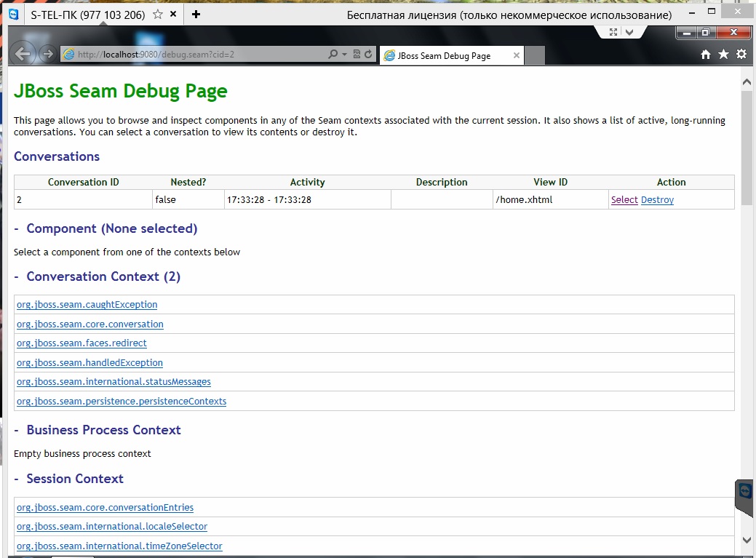Open the Favorites star icon
This screenshot has height=558, width=756.
click(724, 55)
